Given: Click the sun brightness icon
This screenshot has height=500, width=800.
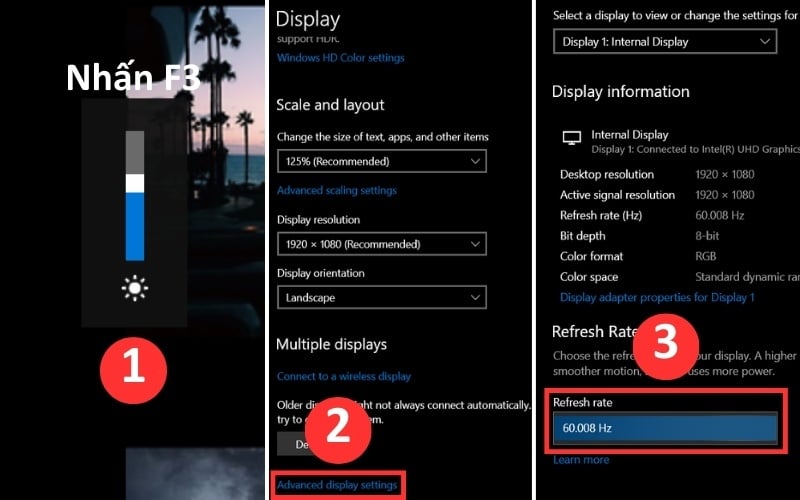Looking at the screenshot, I should pos(134,290).
